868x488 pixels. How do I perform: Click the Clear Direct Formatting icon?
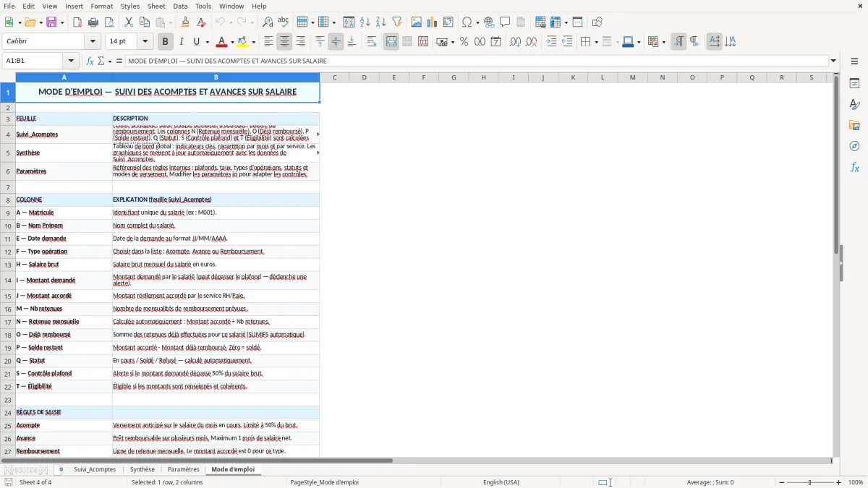tap(202, 22)
